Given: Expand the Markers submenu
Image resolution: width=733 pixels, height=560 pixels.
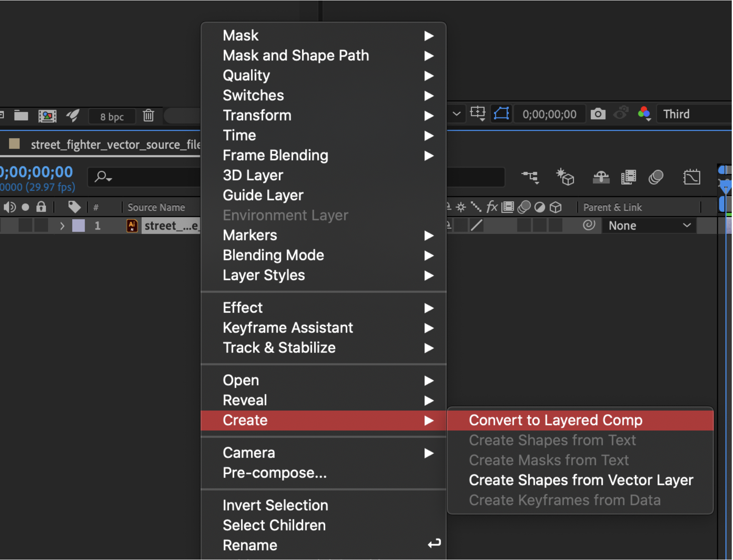Looking at the screenshot, I should tap(324, 235).
